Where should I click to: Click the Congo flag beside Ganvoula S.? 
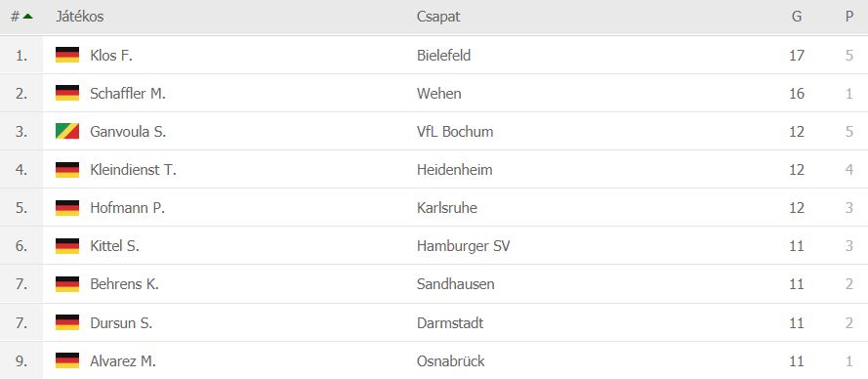pos(67,131)
